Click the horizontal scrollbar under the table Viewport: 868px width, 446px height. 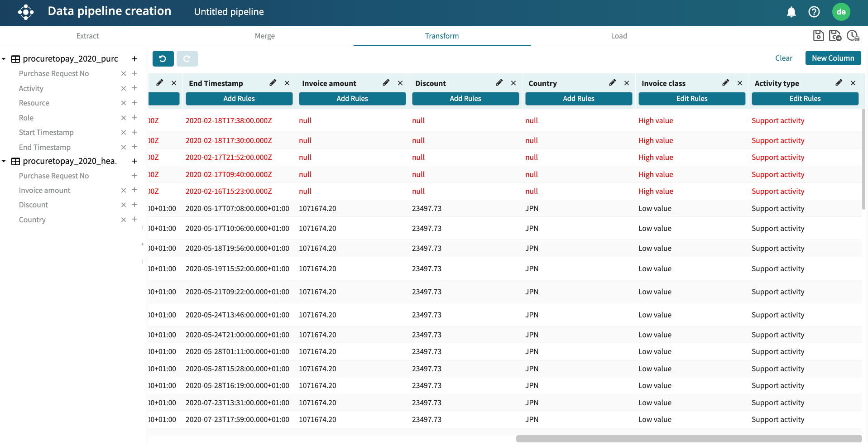[x=688, y=438]
